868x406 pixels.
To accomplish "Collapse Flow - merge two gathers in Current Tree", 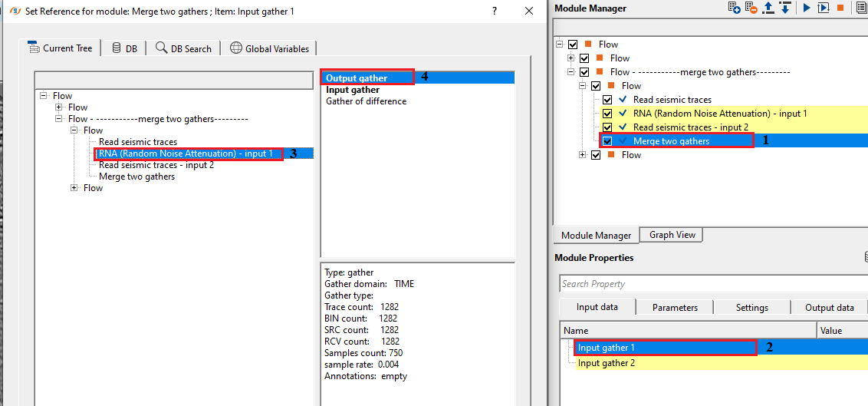I will click(59, 119).
